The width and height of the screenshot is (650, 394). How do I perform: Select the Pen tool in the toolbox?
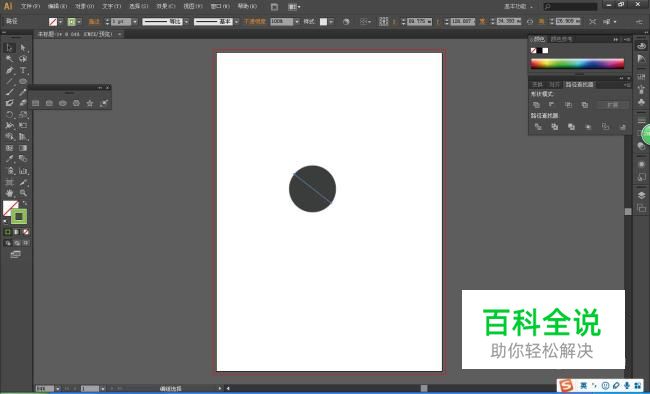point(10,70)
